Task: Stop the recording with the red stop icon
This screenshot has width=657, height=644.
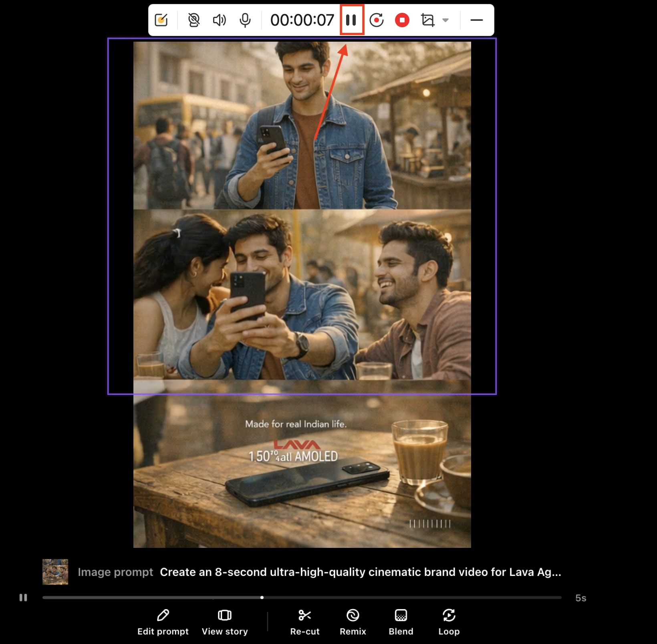Action: pyautogui.click(x=402, y=20)
